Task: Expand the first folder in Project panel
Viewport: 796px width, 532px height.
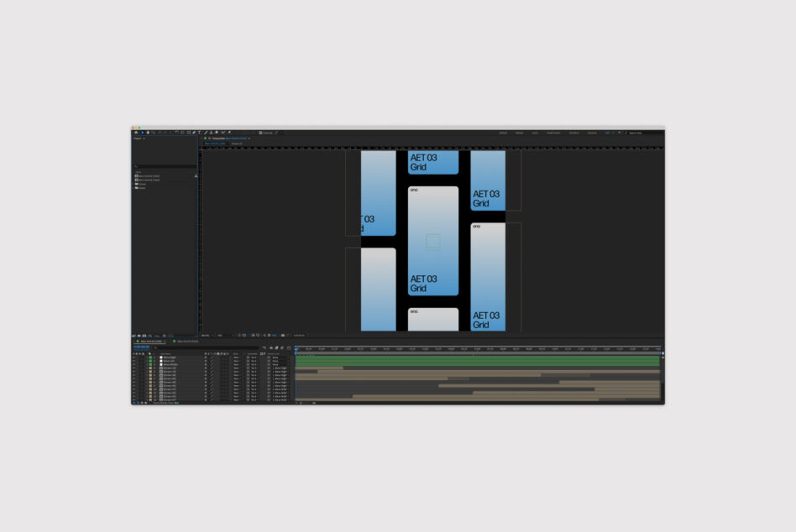Action: tap(136, 184)
